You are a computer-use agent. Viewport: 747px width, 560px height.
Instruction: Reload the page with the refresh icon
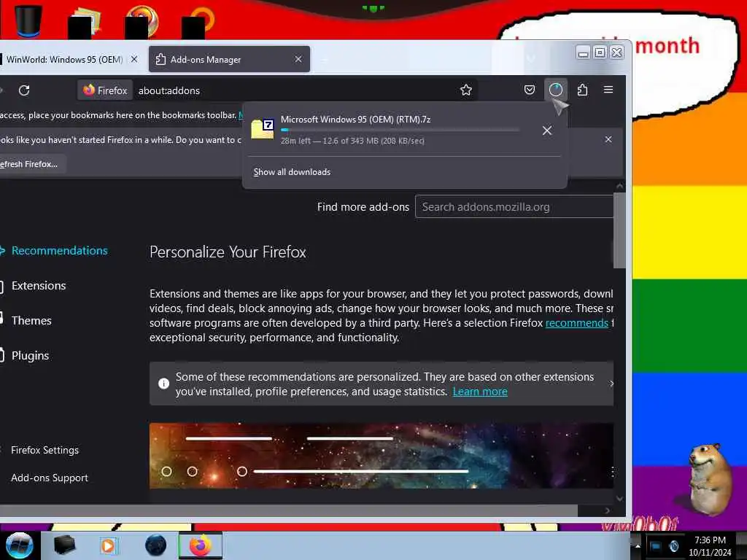(24, 90)
